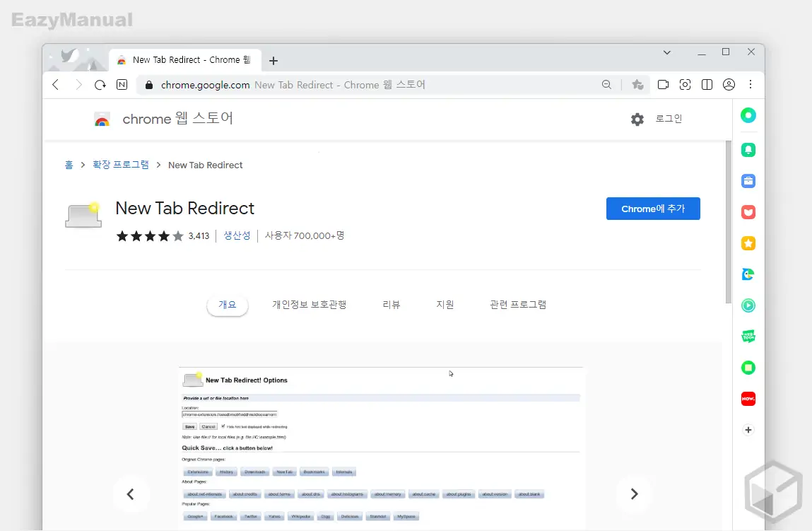This screenshot has height=531, width=812.
Task: Switch to the 지원 tab
Action: (445, 305)
